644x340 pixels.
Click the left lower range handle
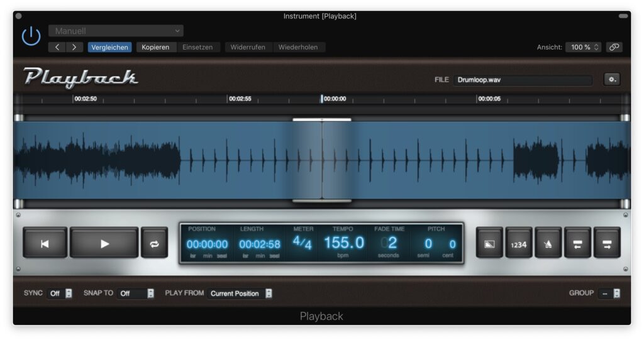pos(19,204)
